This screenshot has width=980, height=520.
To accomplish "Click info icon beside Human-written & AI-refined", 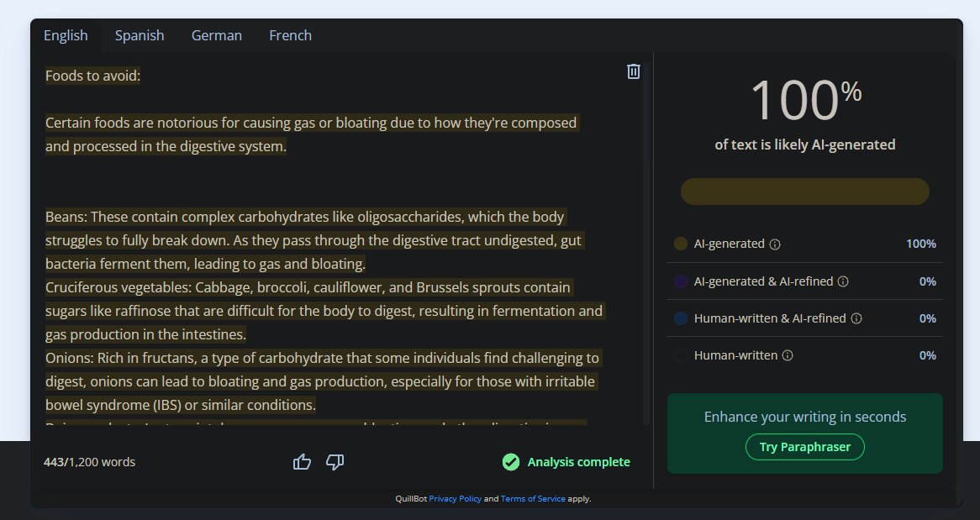I will click(x=856, y=318).
